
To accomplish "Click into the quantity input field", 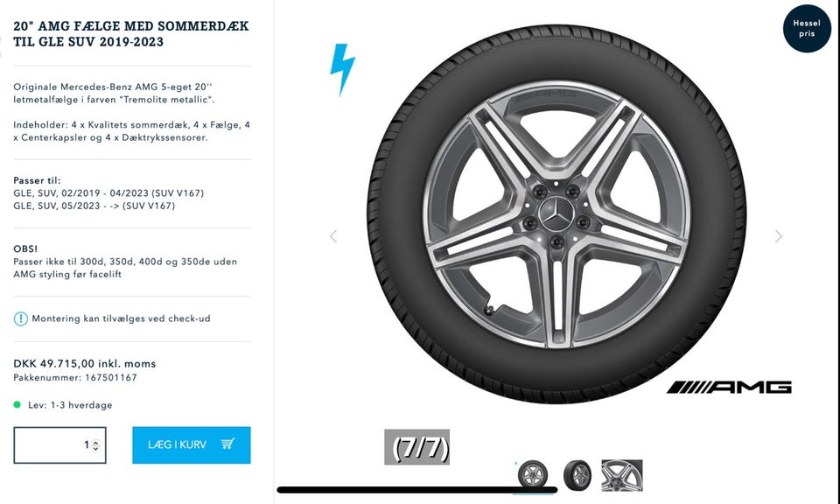I will 60,445.
